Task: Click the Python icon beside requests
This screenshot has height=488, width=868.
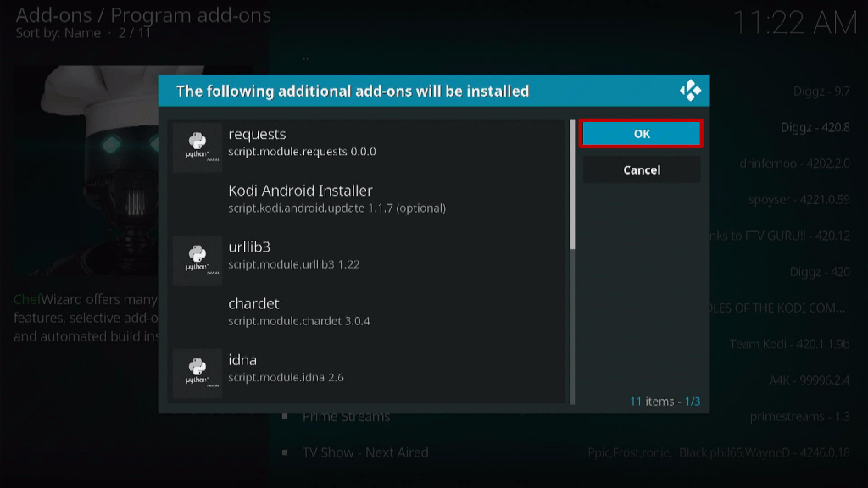Action: [197, 147]
